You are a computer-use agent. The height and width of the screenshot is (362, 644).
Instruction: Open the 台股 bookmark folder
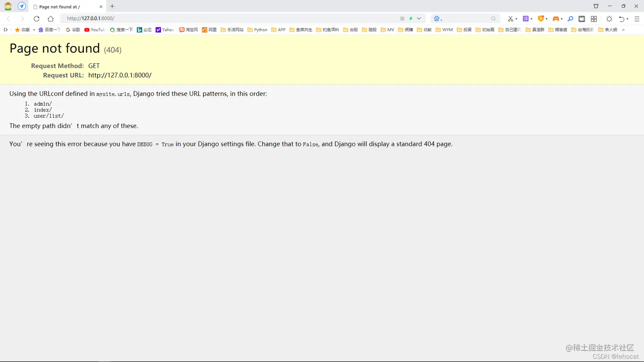tap(351, 30)
